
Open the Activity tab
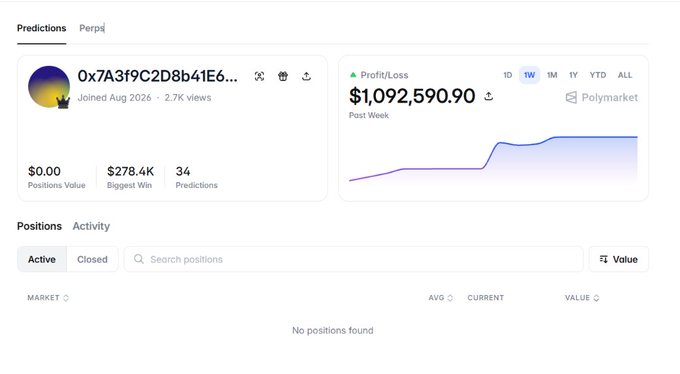[x=91, y=226]
